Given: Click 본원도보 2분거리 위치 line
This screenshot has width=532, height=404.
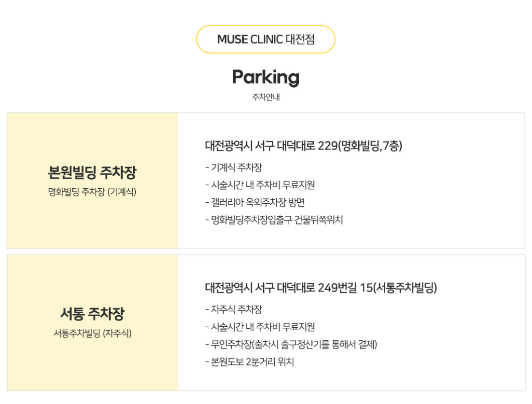Looking at the screenshot, I should 250,362.
